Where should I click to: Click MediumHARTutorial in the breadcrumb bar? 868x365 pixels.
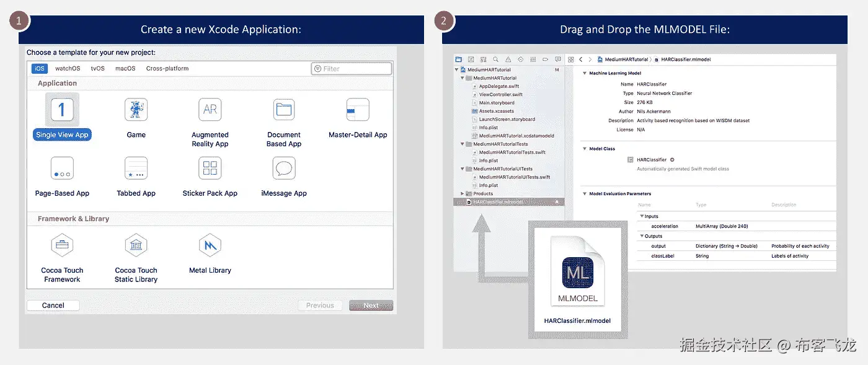point(622,59)
